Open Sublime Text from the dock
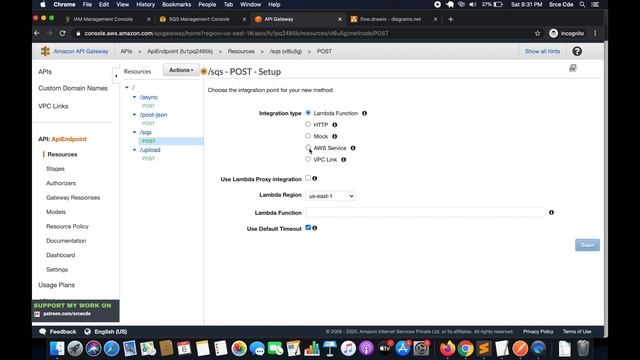The image size is (640, 360). pos(484,349)
